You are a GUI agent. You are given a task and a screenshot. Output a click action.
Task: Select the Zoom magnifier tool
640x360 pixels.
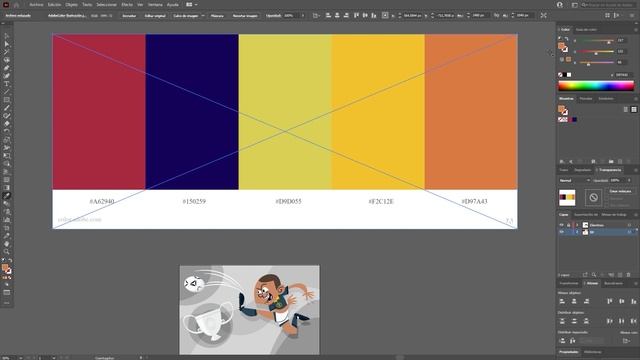(x=7, y=252)
